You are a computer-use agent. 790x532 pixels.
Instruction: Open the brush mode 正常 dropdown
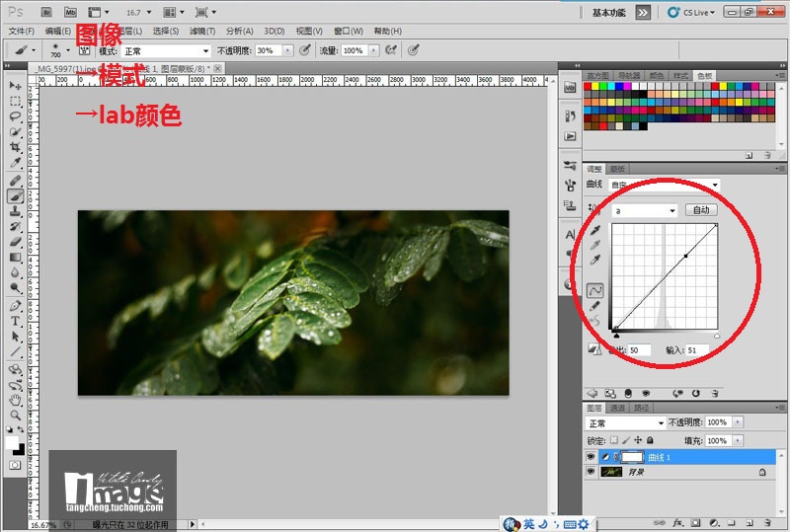[166, 51]
